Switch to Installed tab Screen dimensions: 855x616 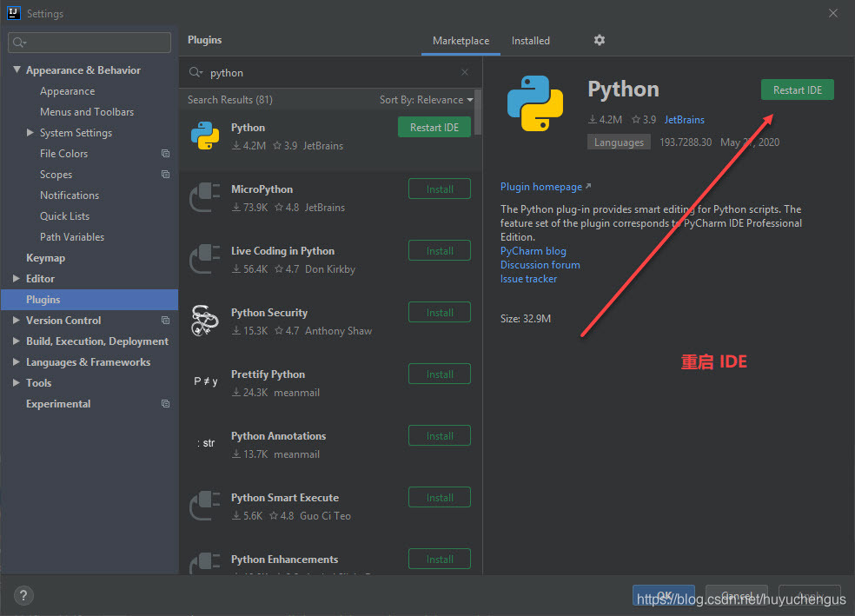pyautogui.click(x=531, y=41)
